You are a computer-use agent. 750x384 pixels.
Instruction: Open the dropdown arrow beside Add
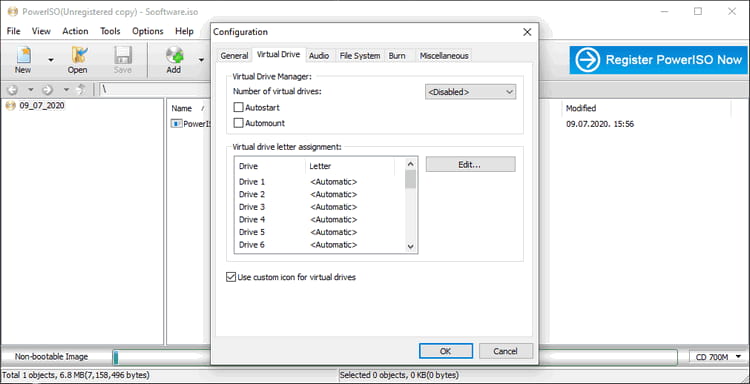point(201,61)
